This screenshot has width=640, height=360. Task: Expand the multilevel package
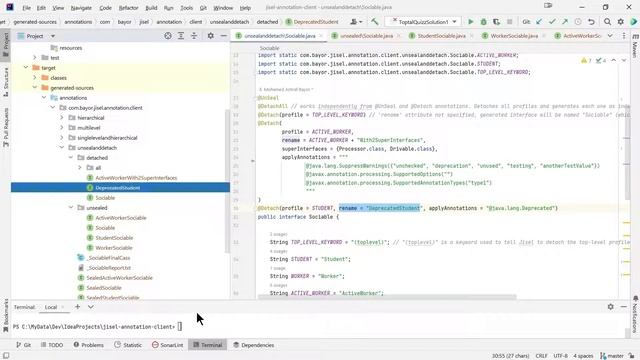tap(62, 127)
